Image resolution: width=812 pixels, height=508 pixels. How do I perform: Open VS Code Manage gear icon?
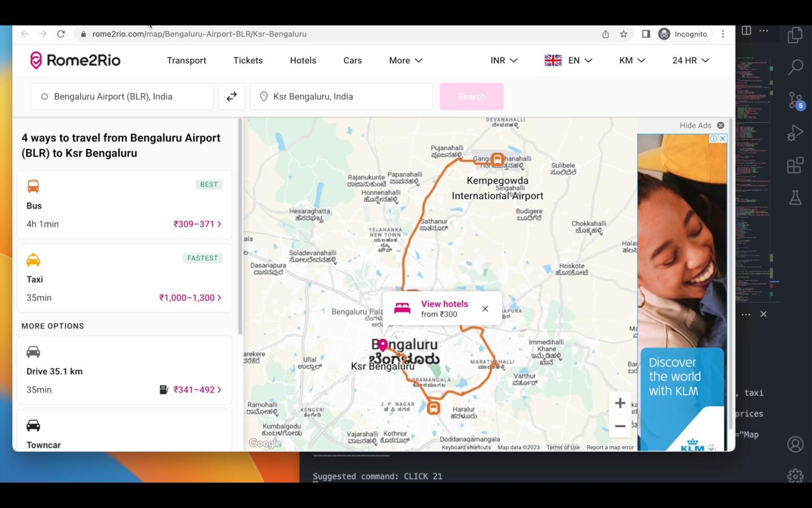(796, 476)
